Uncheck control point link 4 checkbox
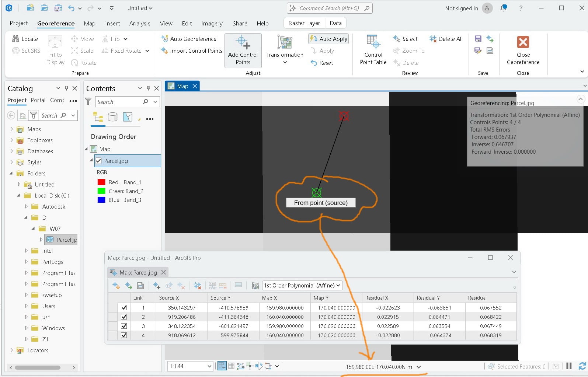Screen dimensions: 588x377 [x=124, y=335]
